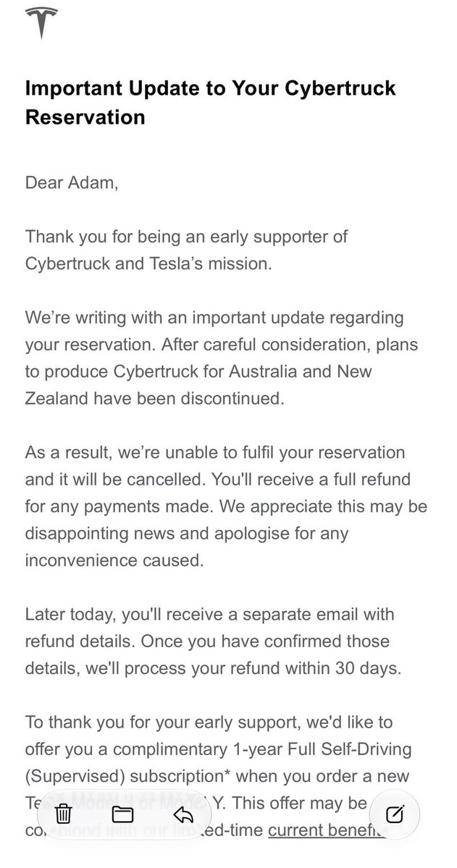Click the "apologise for any inconvenience caused" text
457x868 pixels.
[187, 547]
